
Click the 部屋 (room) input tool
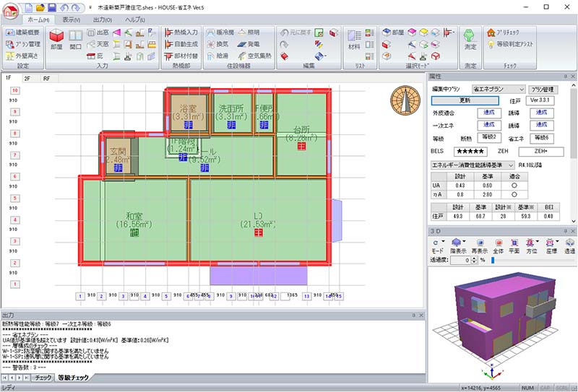tap(57, 42)
